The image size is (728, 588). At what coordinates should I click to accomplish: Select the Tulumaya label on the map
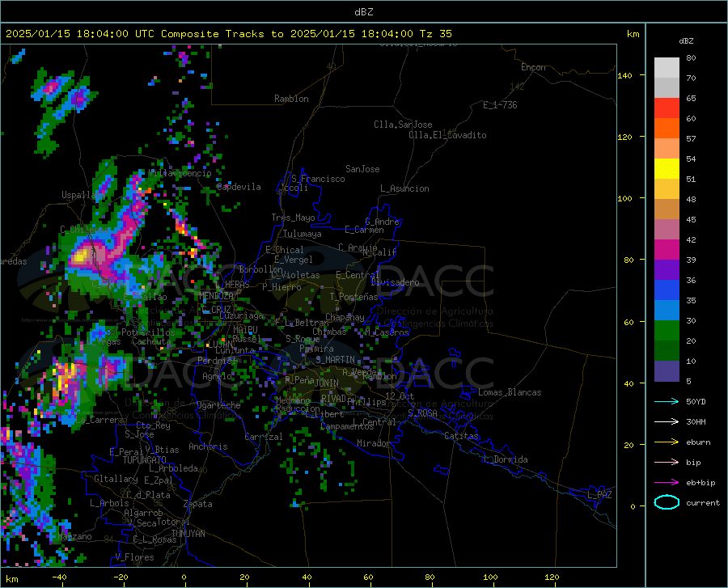[x=302, y=234]
